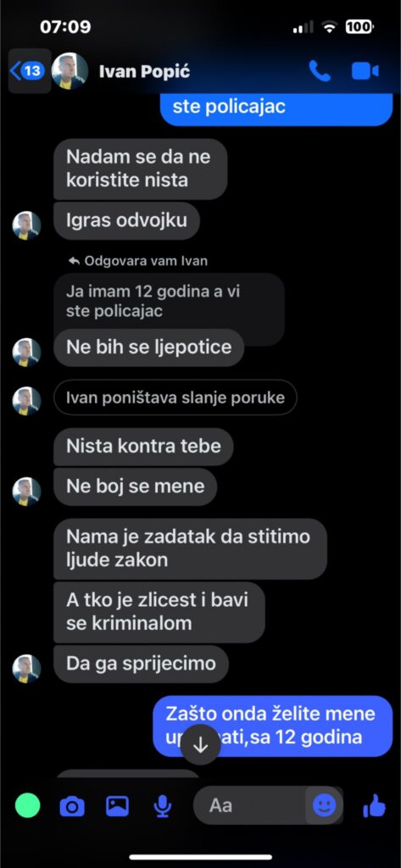Tap the quoted reply 'Ja imam 12 godina'
The width and height of the screenshot is (401, 868).
click(x=169, y=302)
